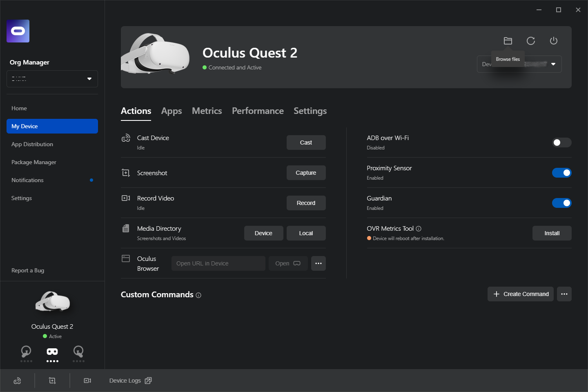The image size is (588, 392).
Task: Enable the ADB over Wi-Fi toggle
Action: click(561, 143)
